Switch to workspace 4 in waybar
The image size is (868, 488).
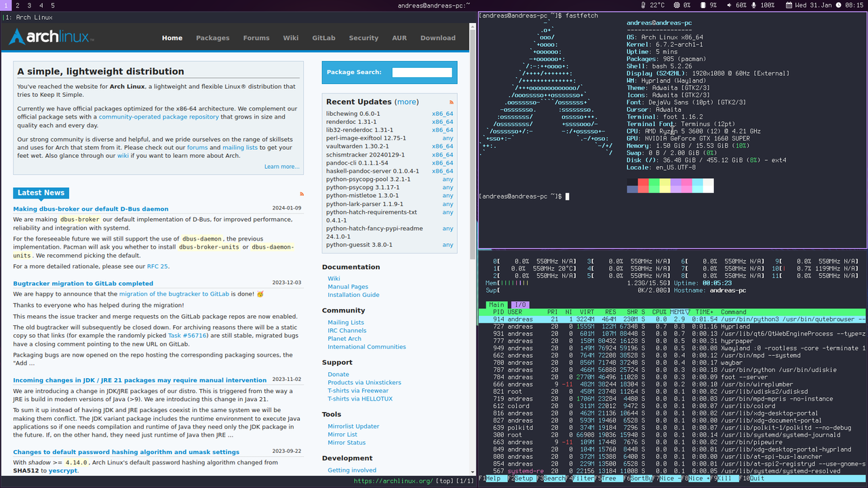pyautogui.click(x=41, y=5)
